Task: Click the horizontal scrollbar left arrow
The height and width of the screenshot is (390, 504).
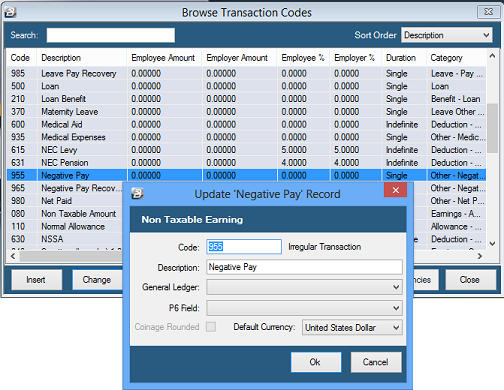Action: 13,256
